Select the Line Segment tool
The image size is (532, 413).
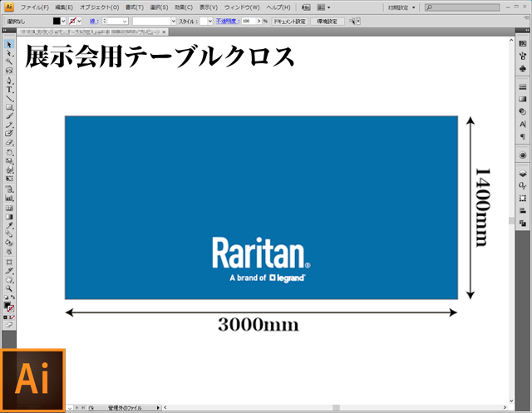coord(9,98)
